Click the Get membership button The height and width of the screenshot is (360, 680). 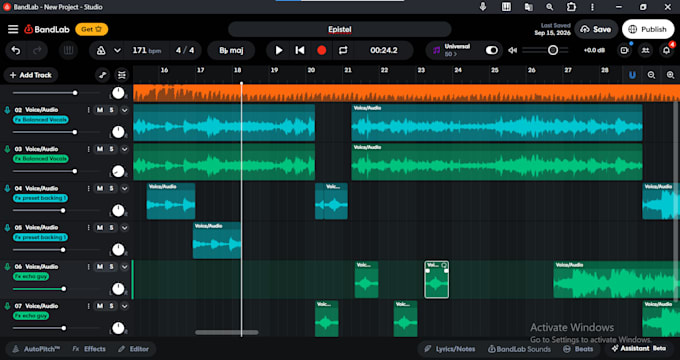(92, 29)
